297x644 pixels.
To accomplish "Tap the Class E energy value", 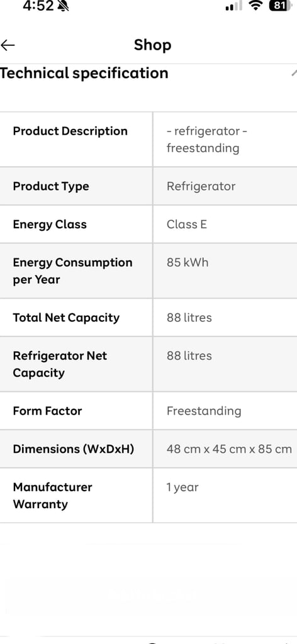I will click(x=186, y=225).
